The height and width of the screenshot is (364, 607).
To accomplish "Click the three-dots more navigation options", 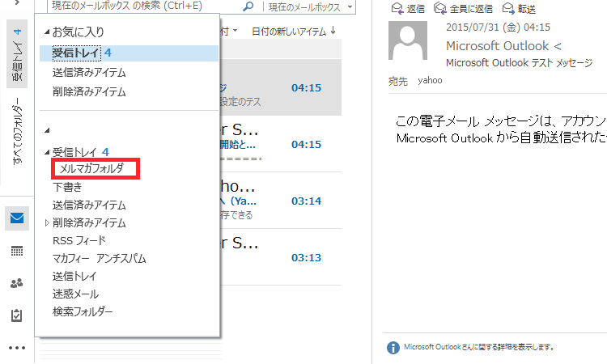I will tap(17, 348).
